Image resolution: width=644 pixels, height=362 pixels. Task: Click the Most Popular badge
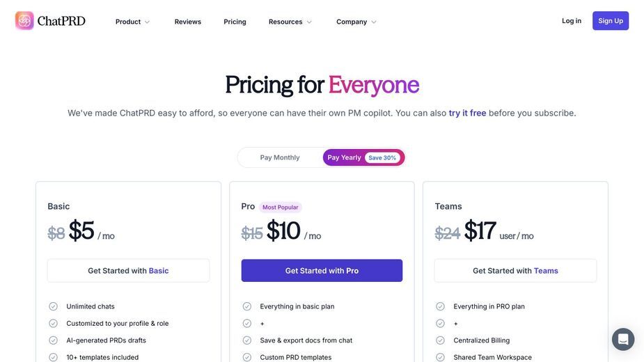pos(281,207)
